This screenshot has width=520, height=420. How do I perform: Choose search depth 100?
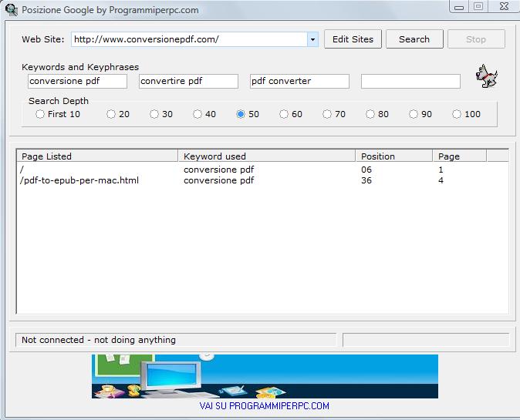(x=457, y=114)
